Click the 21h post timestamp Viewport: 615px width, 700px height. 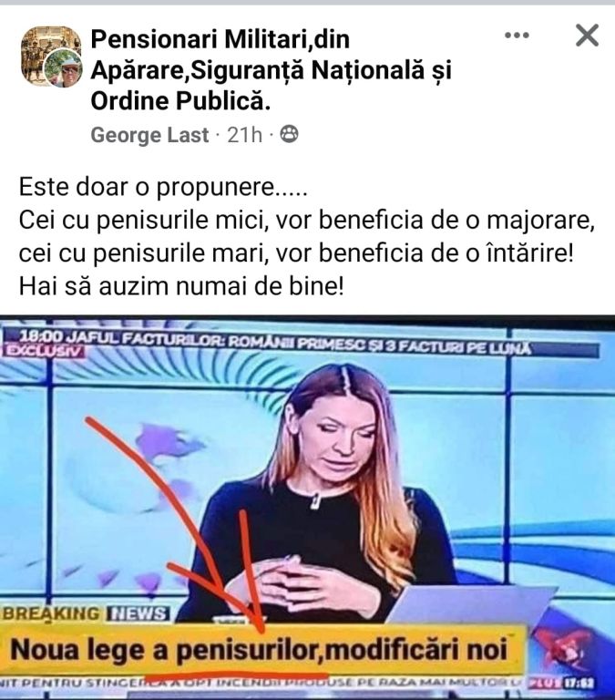(244, 135)
